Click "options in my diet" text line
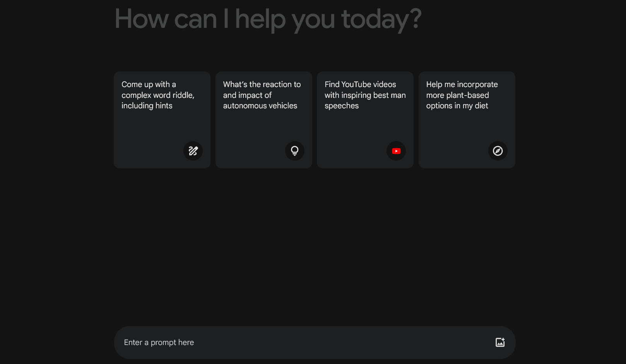626x364 pixels. point(457,106)
